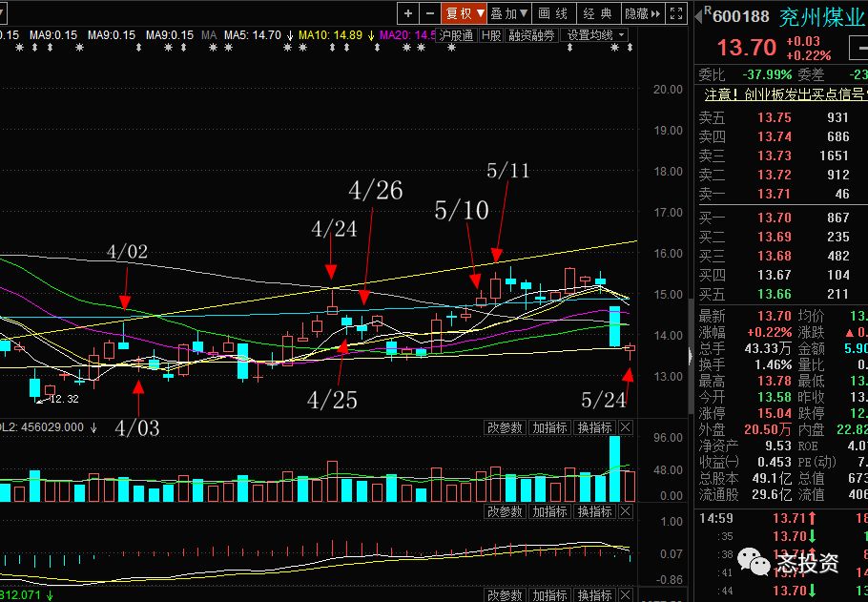
Task: Click the arrow after MA10: 14.89
Action: click(370, 35)
